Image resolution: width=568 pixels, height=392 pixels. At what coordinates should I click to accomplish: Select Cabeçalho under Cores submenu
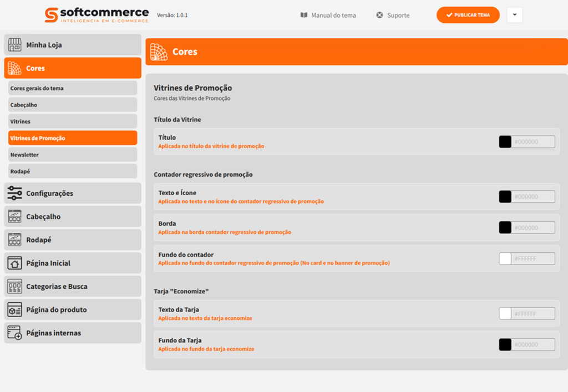73,105
